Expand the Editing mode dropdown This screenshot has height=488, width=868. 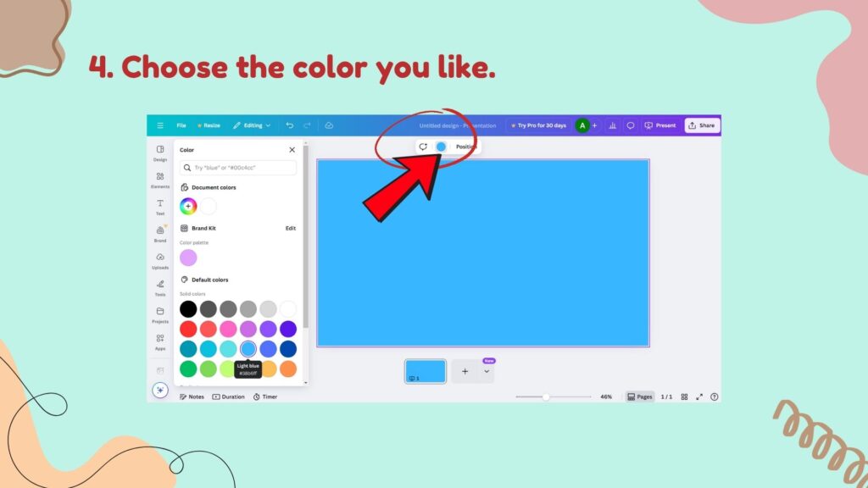[x=252, y=125]
